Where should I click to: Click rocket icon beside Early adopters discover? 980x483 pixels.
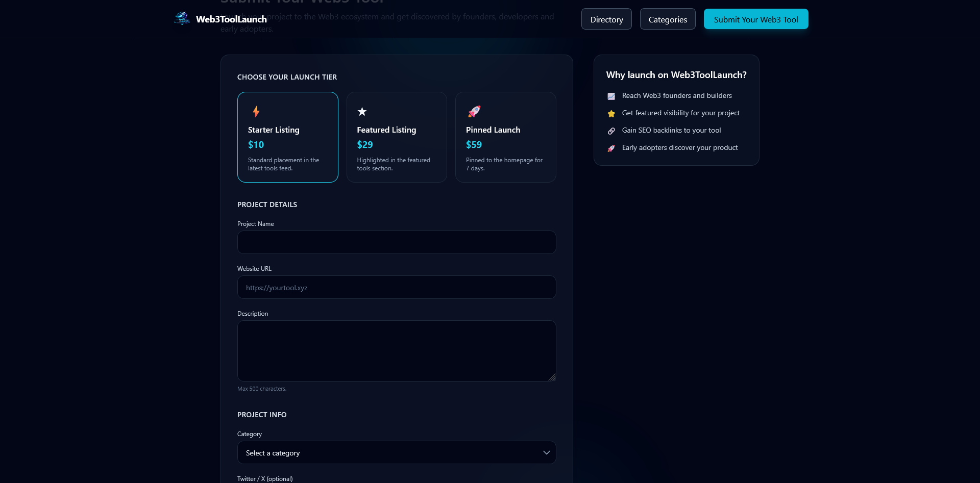(x=611, y=148)
